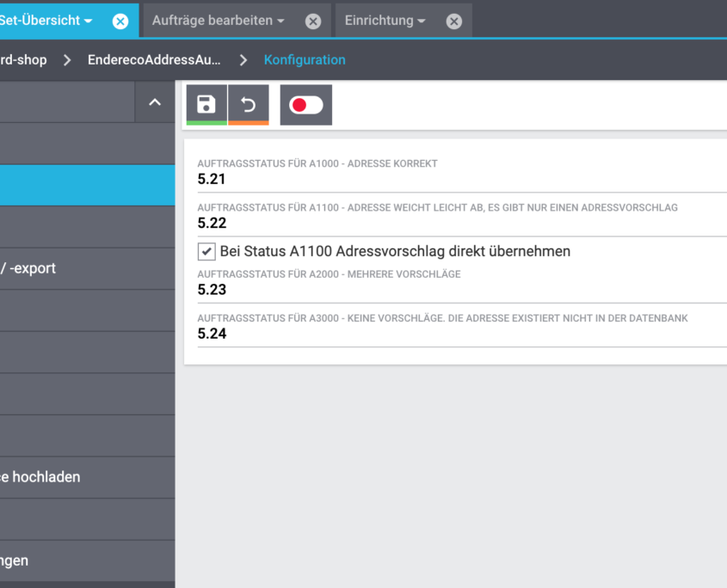Close the Einrichtung tab
727x588 pixels.
point(454,21)
